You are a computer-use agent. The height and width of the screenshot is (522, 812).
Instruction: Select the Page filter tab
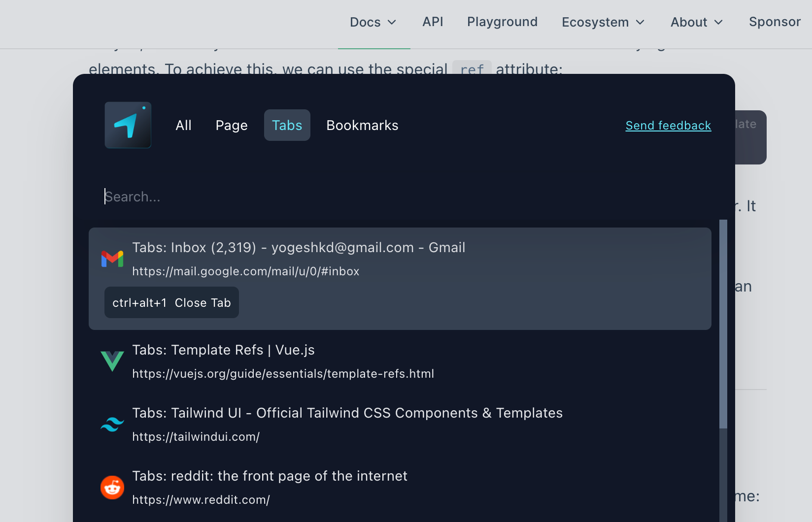(x=232, y=126)
